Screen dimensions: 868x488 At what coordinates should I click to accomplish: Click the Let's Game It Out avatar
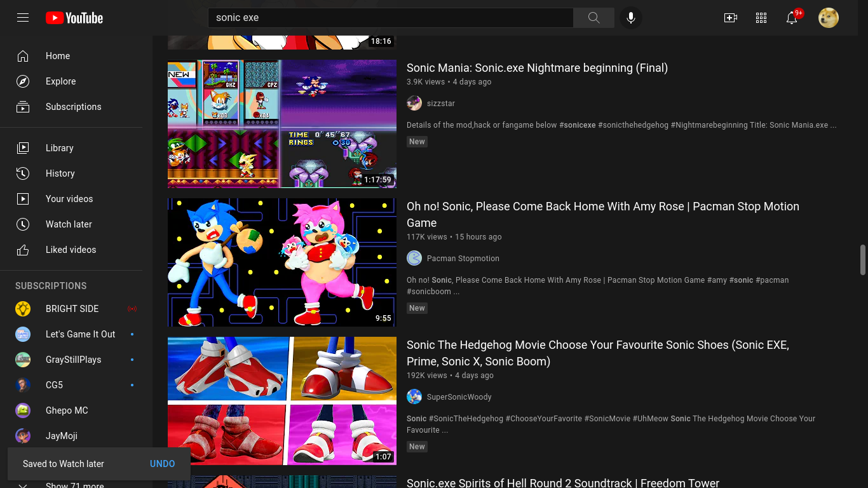point(23,334)
